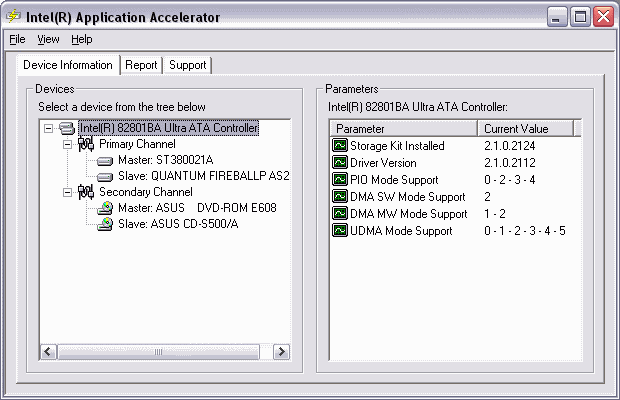Collapse the Intel(R) 82801BA Ultra ATA Controller node
Viewport: 620px width, 400px height.
48,128
